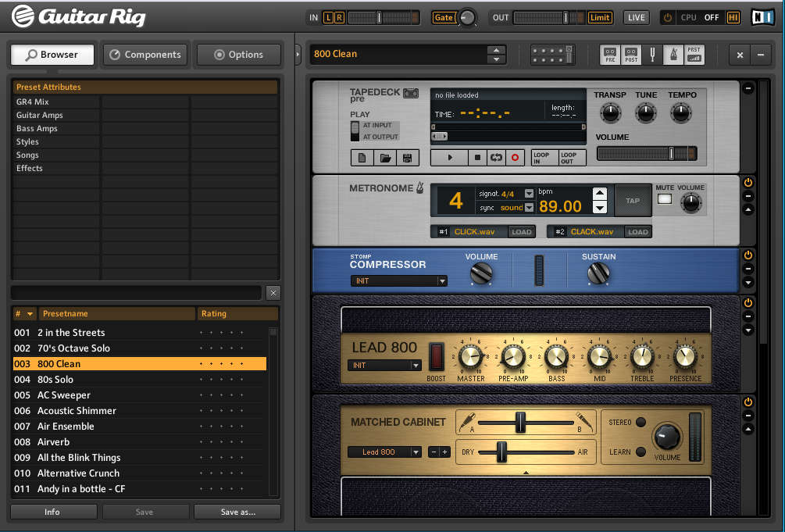This screenshot has width=785, height=532.
Task: Toggle LIVE view mode
Action: [637, 17]
